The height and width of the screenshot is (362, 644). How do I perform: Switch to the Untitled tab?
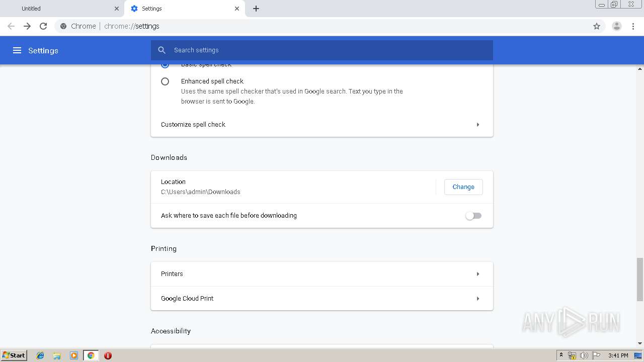point(62,9)
